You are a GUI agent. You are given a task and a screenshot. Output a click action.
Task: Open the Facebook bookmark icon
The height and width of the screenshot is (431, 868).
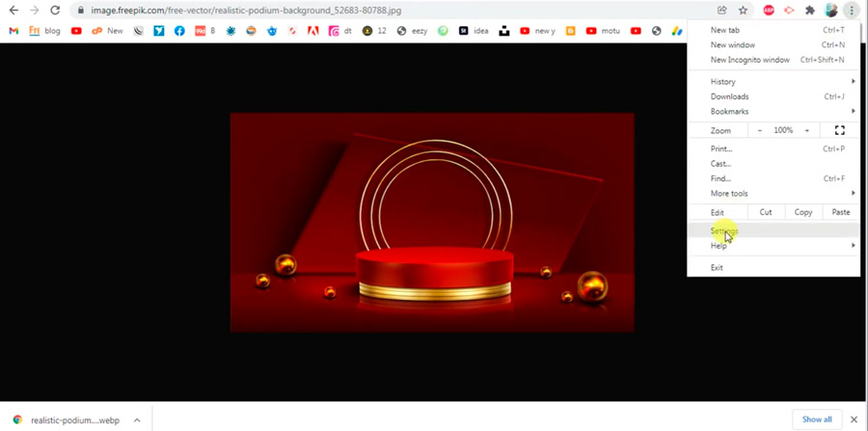[x=179, y=31]
